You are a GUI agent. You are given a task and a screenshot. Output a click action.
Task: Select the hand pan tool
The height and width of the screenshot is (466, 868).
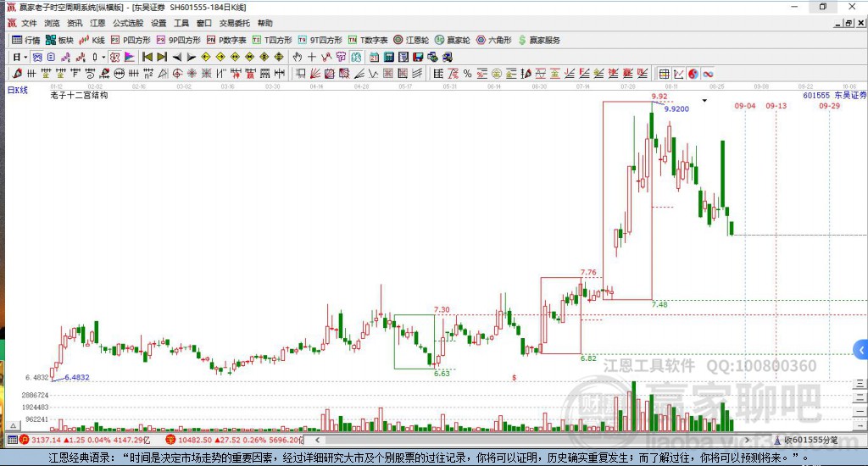click(x=298, y=57)
